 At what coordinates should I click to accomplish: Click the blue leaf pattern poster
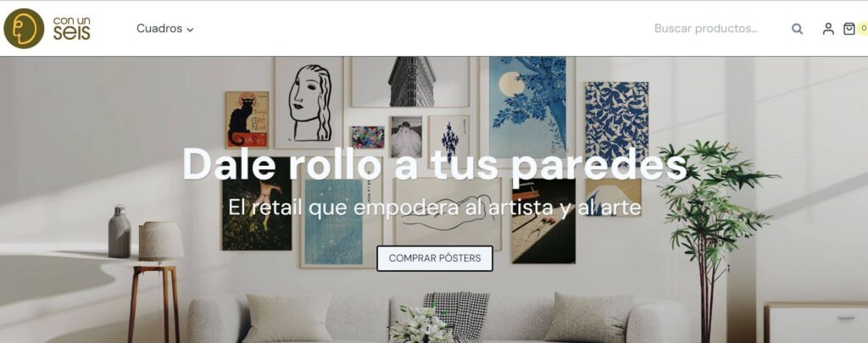617,122
